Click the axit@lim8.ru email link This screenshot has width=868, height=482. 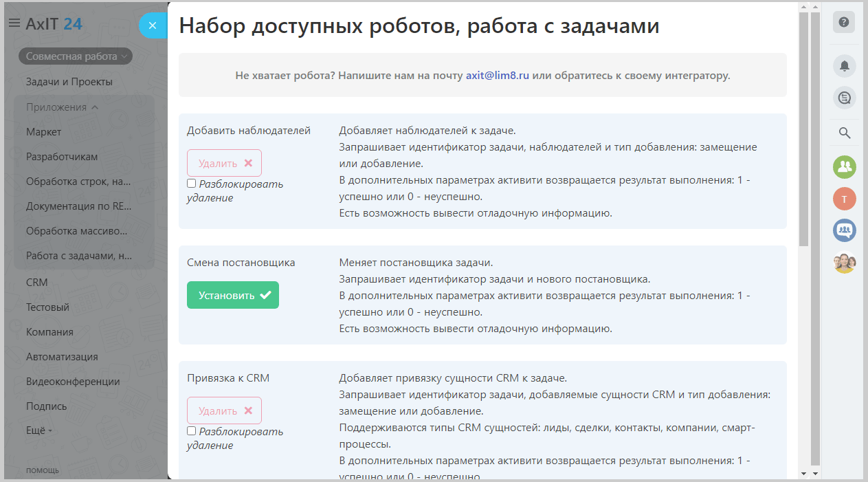tap(498, 76)
